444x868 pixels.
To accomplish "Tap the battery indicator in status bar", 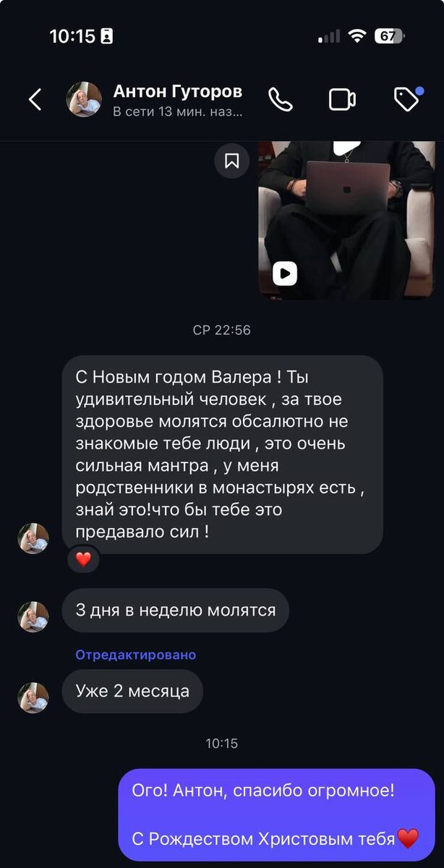I will tap(390, 36).
